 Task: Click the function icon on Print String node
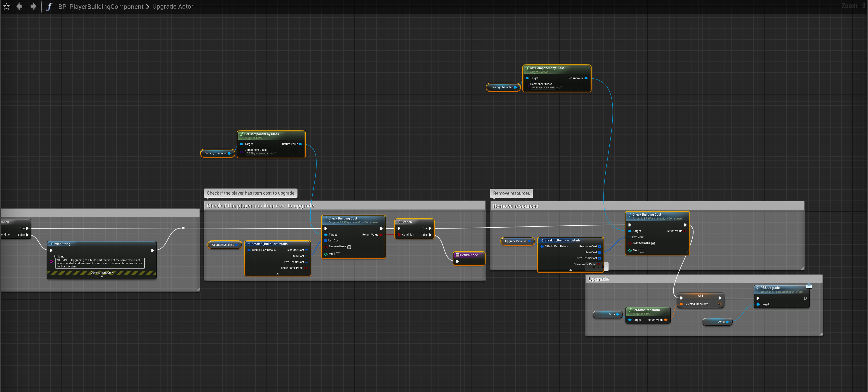click(x=51, y=244)
